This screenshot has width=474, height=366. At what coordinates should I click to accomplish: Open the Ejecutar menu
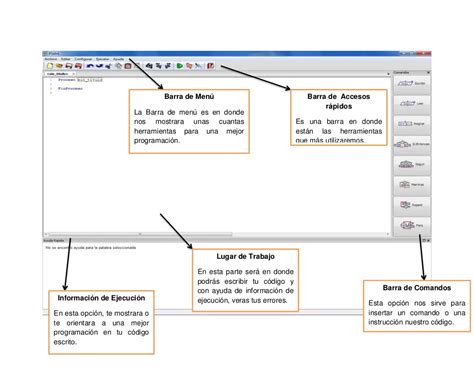[x=103, y=59]
